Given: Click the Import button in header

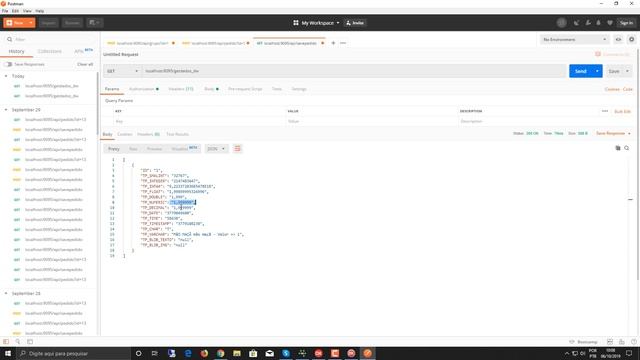Looking at the screenshot, I should (48, 23).
